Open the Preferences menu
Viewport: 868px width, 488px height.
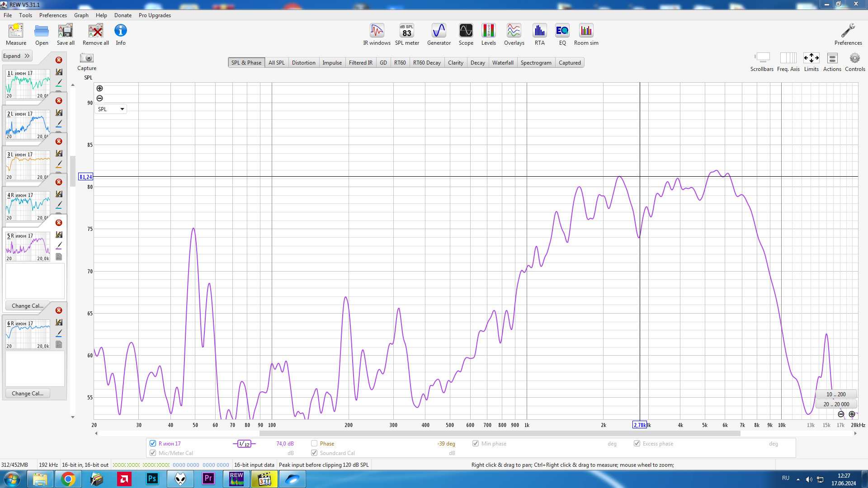pos(53,15)
